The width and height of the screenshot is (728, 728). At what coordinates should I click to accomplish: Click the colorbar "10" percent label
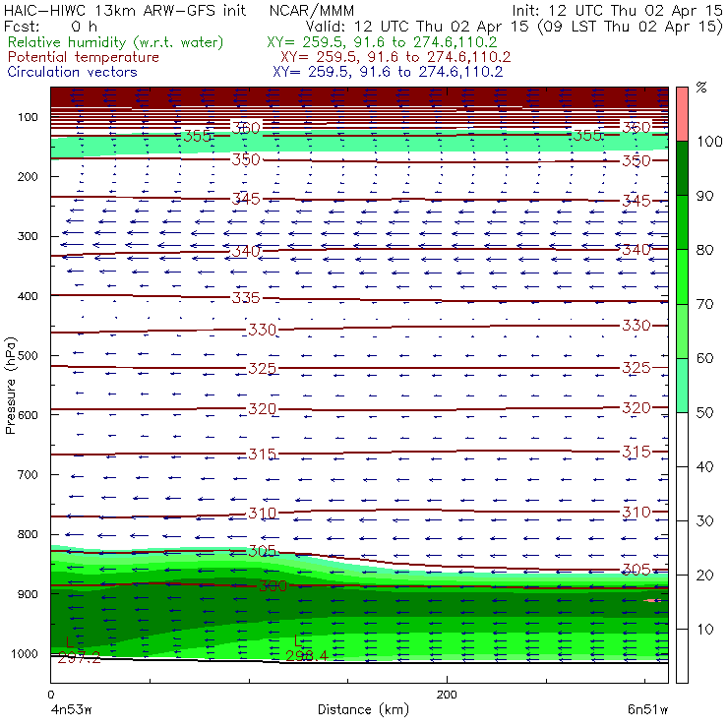(x=704, y=630)
